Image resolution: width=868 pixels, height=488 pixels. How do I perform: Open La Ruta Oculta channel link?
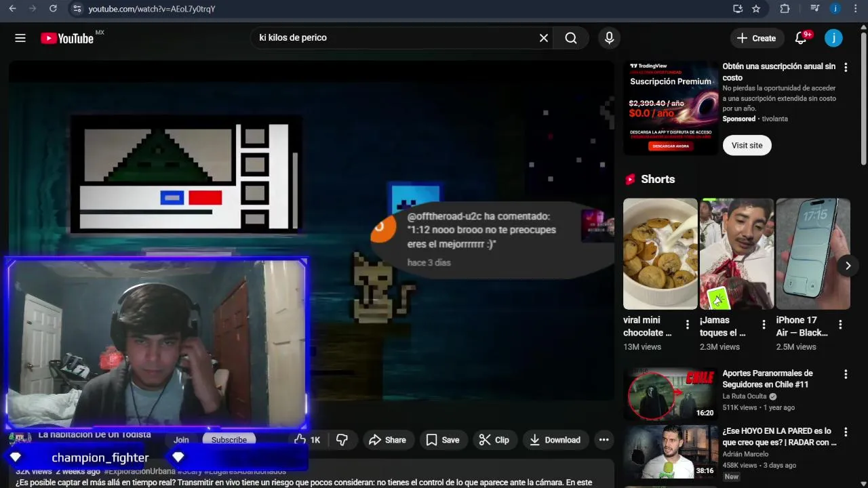[745, 396]
